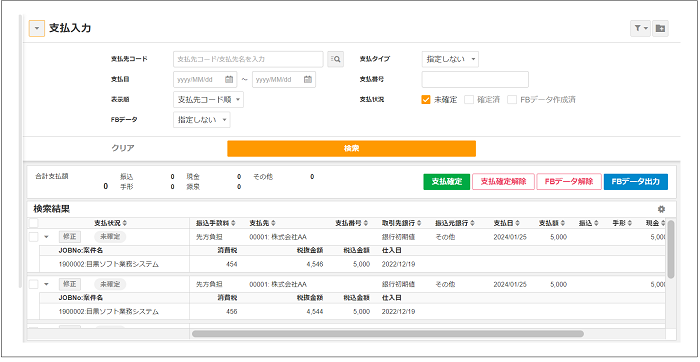Click the folder icon at top right

(x=660, y=29)
